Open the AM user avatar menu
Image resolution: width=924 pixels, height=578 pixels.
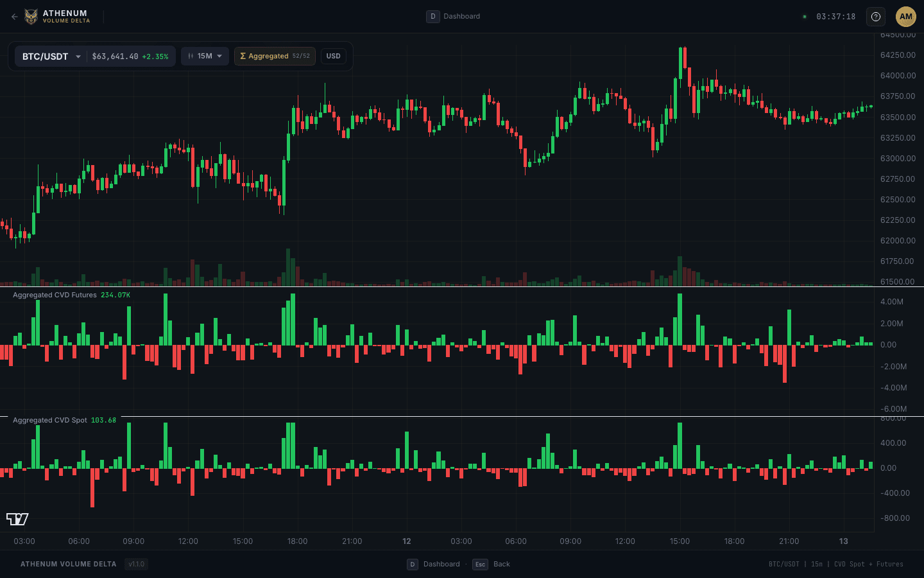(x=906, y=17)
